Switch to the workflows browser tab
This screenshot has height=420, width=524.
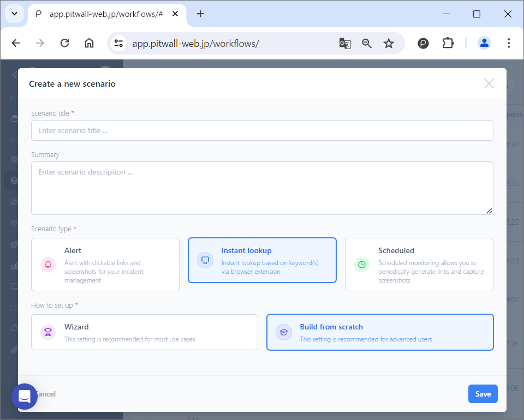point(107,14)
